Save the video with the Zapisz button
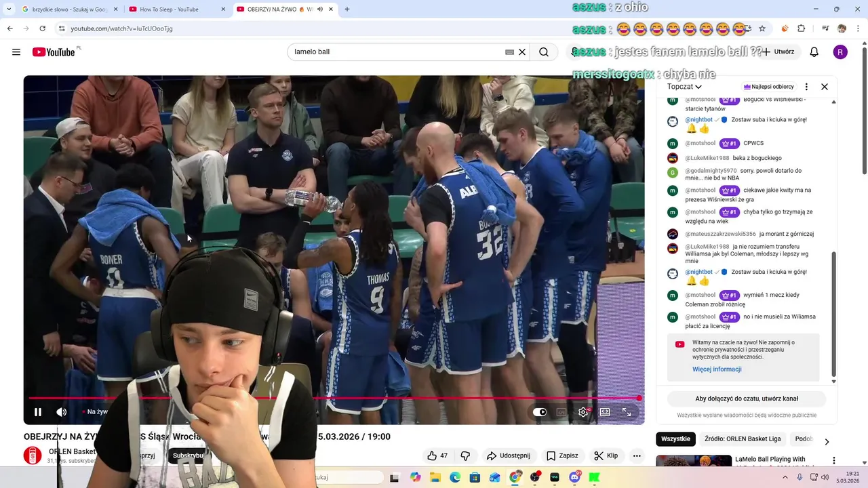This screenshot has height=488, width=868. (562, 455)
